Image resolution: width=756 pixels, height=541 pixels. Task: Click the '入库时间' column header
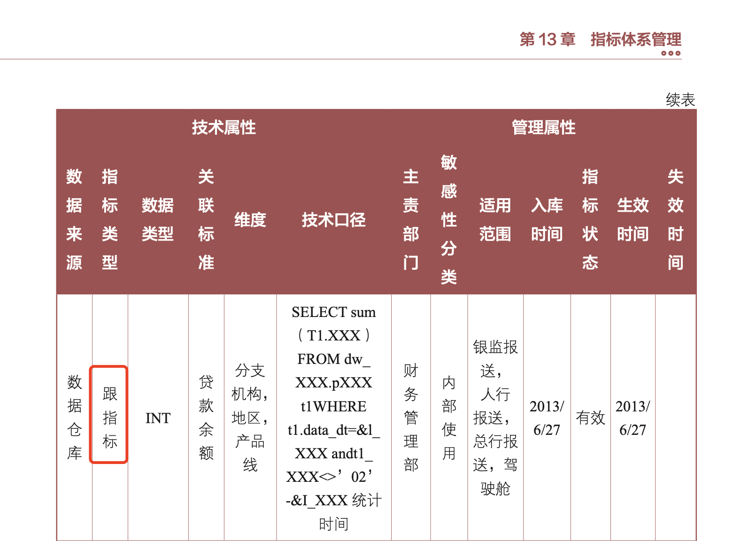point(547,219)
